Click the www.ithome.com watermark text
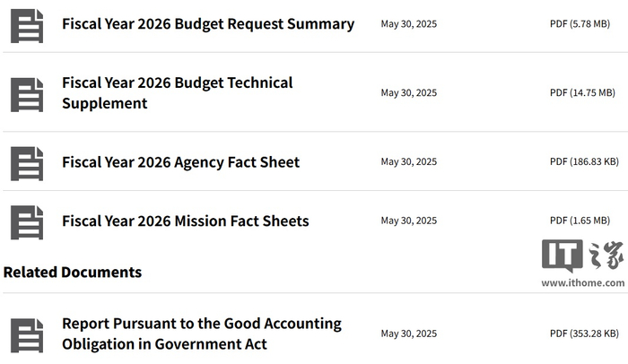The height and width of the screenshot is (364, 628). [x=582, y=282]
